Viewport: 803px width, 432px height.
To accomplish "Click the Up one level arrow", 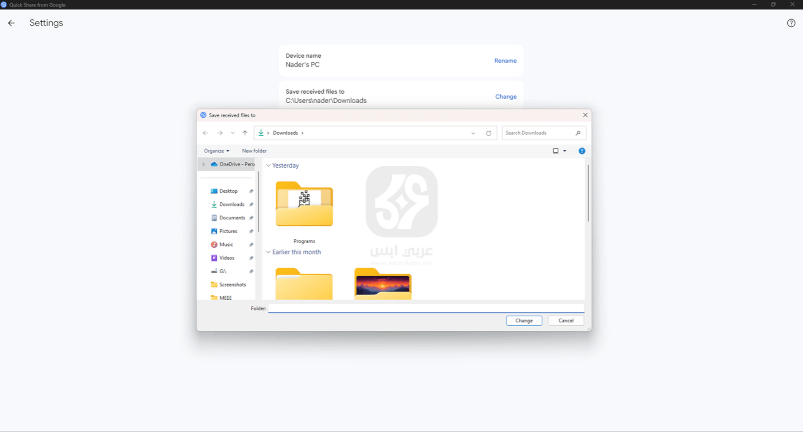I will pos(244,132).
